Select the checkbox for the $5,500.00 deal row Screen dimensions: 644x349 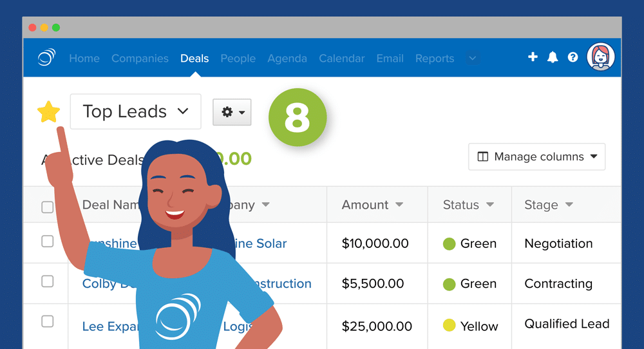(x=47, y=281)
